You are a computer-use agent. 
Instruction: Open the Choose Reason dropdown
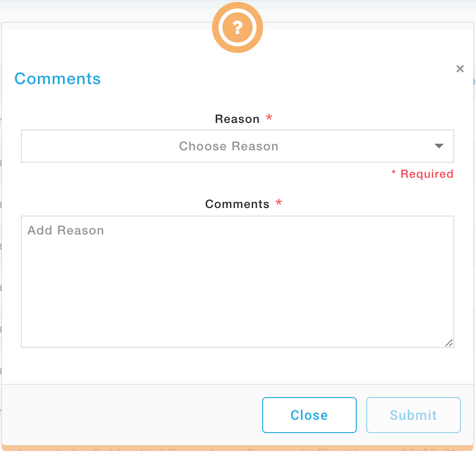(x=237, y=146)
